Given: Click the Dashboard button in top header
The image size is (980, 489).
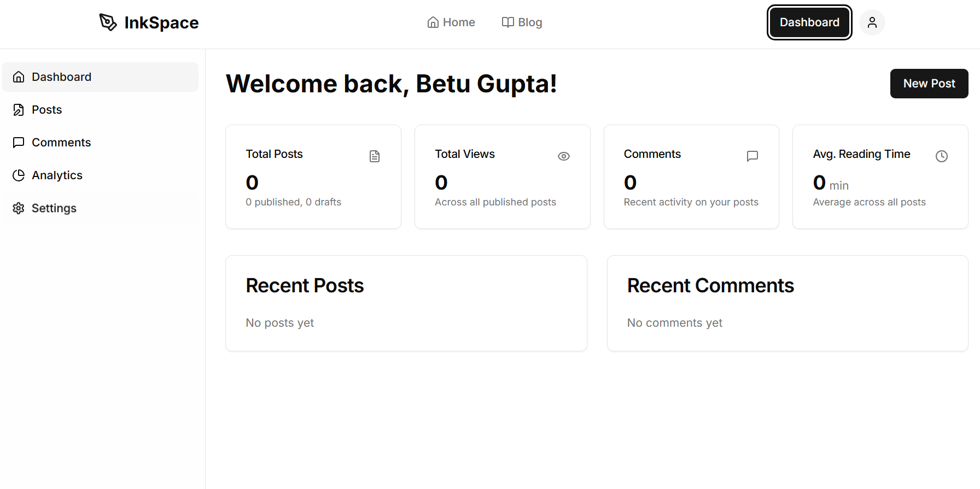Looking at the screenshot, I should click(809, 22).
